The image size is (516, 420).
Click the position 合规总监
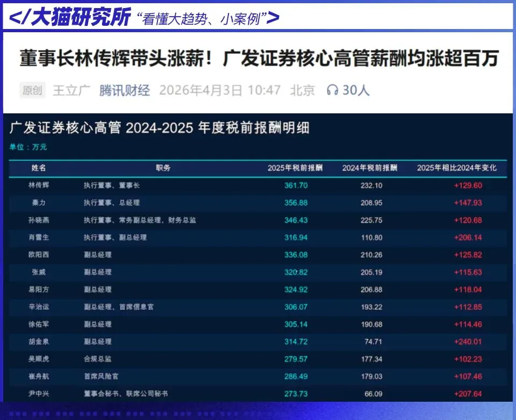[x=97, y=359]
